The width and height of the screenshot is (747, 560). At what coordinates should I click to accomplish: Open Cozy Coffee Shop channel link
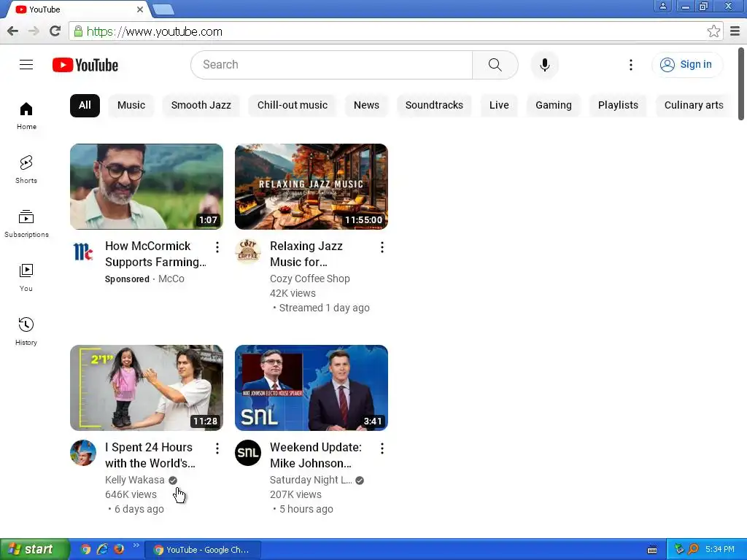(309, 279)
